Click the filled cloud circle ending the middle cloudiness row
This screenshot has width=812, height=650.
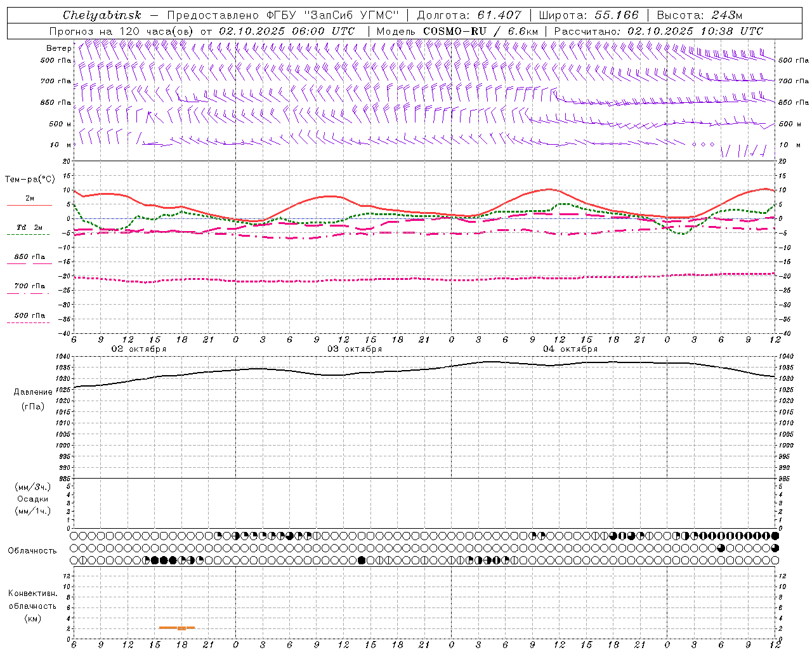(x=775, y=548)
